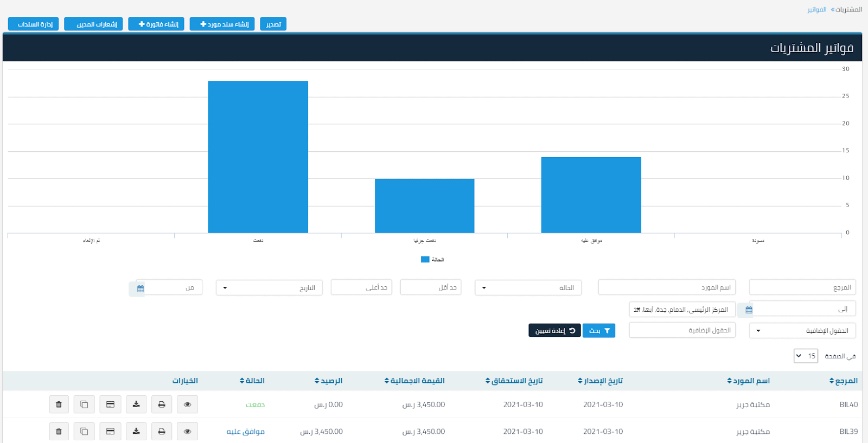Open the الفواتير breadcrumb link
Screen dimensions: 868x443
coord(816,10)
